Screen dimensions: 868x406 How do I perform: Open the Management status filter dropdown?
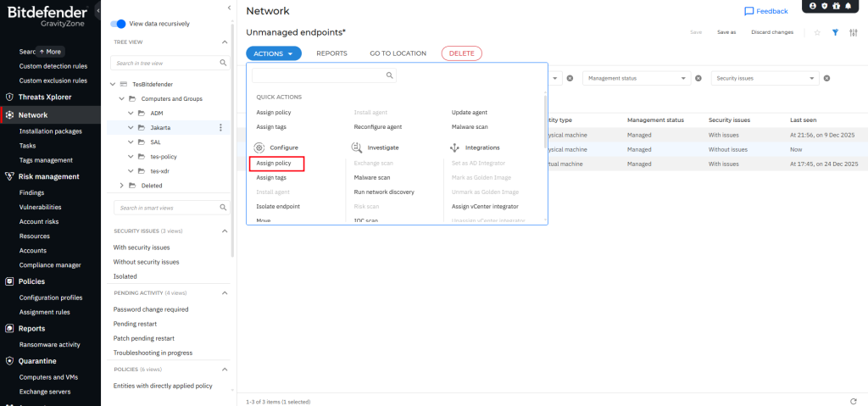coord(636,78)
